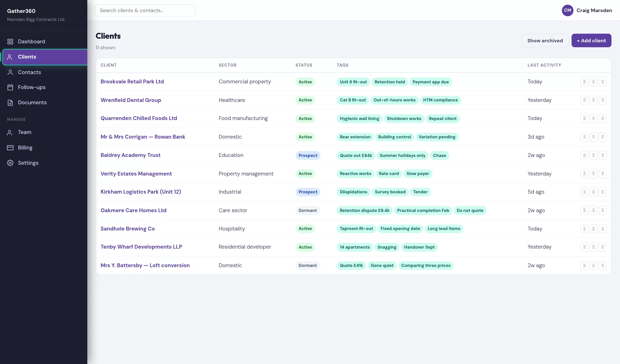
Task: Click the Survey booked tag
Action: coord(390,192)
